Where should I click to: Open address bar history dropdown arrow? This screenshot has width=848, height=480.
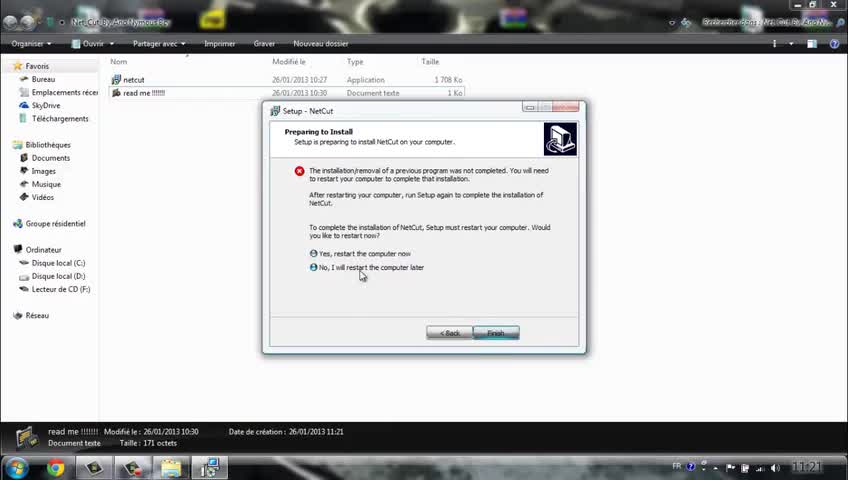672,22
